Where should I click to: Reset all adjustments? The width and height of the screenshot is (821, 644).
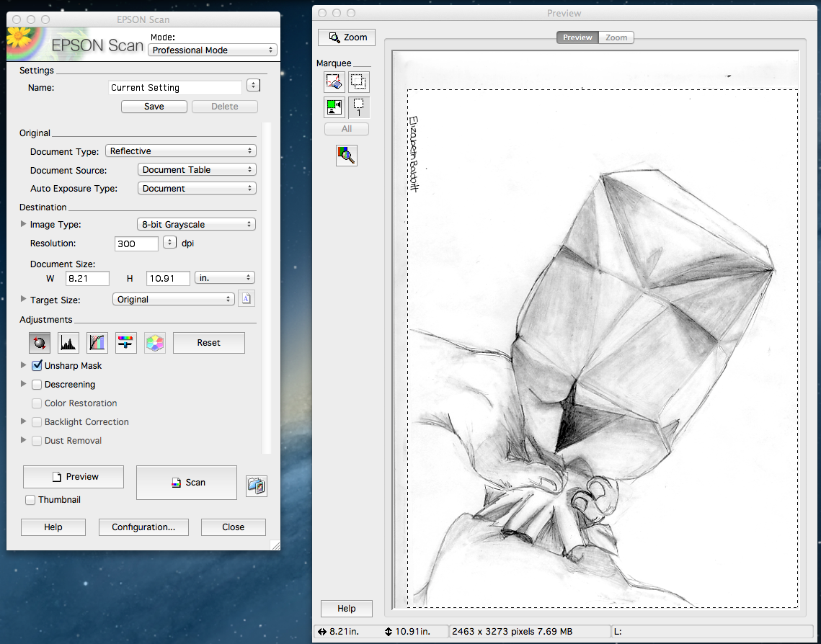(208, 343)
